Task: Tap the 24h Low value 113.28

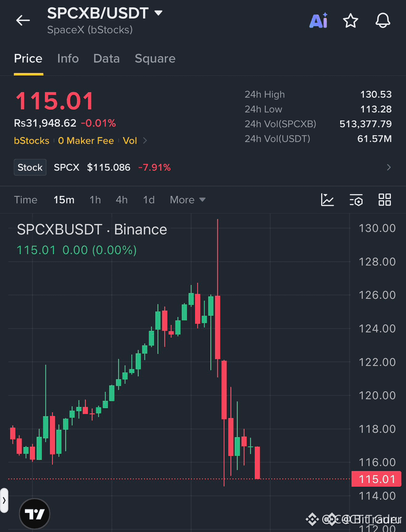Action: tap(376, 109)
